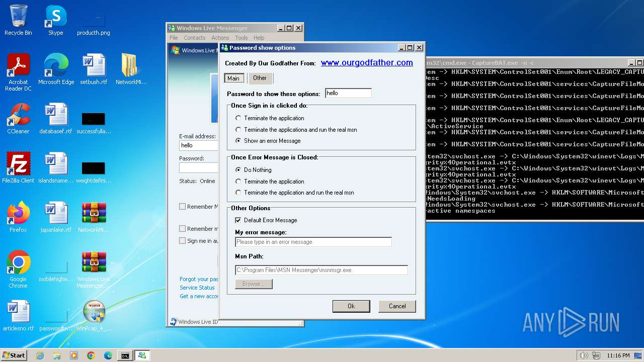Switch to the Other tab
Image resolution: width=644 pixels, height=362 pixels.
[260, 78]
